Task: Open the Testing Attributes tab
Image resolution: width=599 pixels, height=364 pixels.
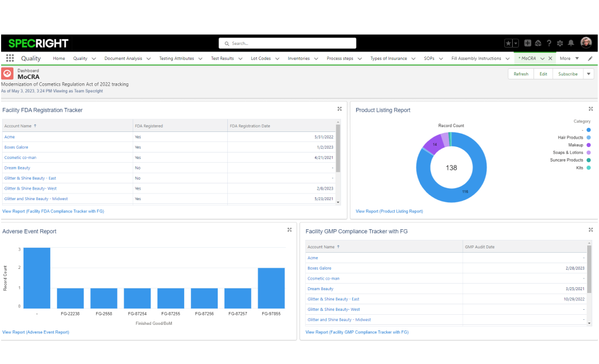Action: (x=176, y=58)
